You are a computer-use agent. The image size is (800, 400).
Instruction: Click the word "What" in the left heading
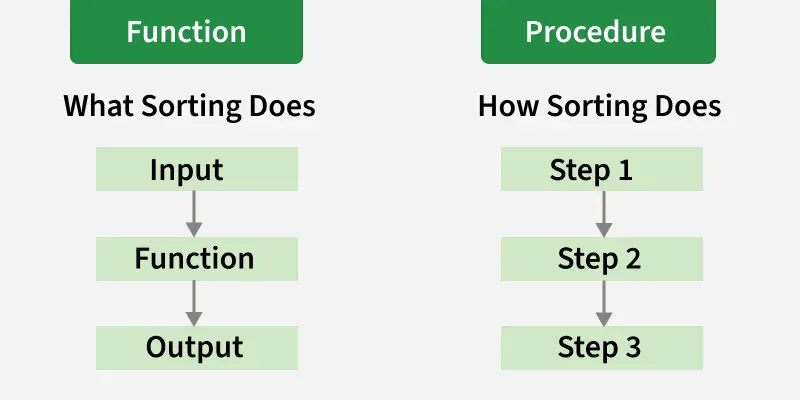(x=95, y=106)
